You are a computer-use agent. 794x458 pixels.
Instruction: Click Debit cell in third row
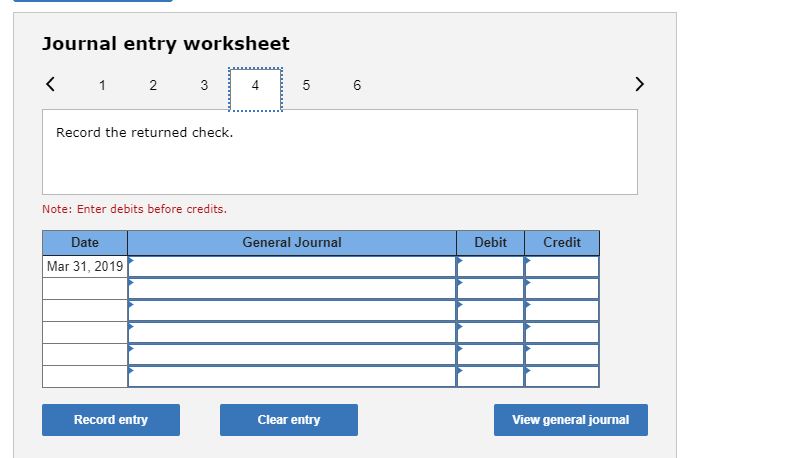(x=490, y=311)
